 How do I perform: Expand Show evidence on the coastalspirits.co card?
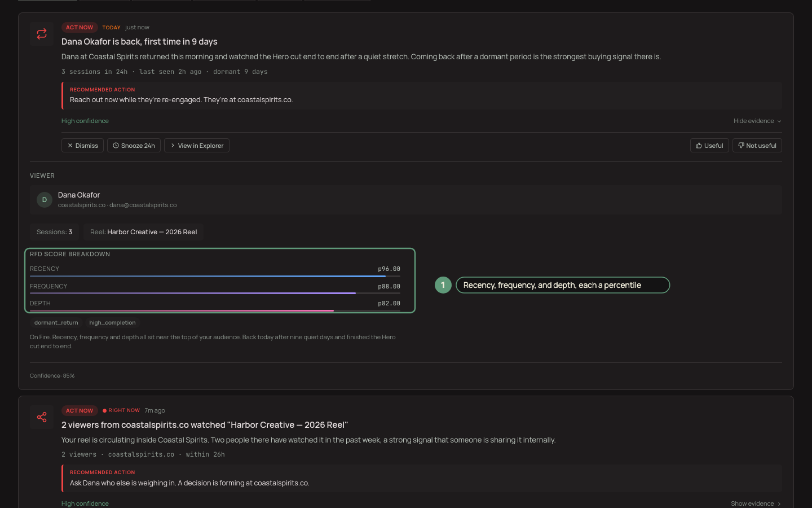click(756, 503)
